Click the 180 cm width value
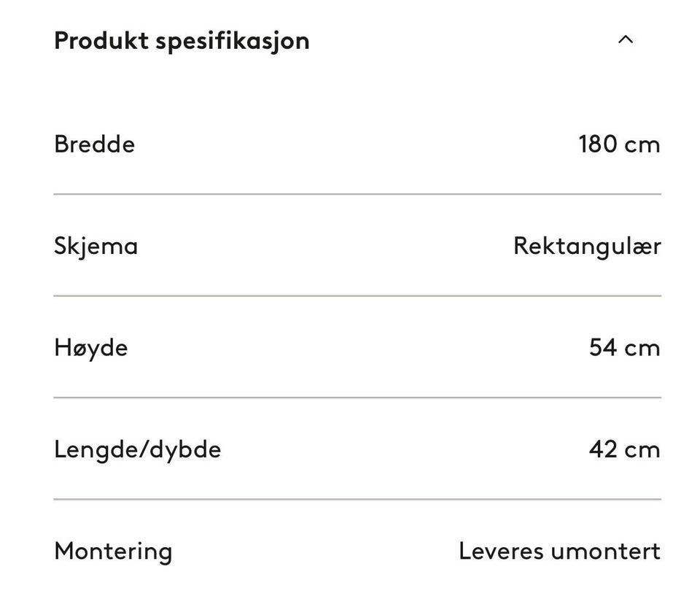The height and width of the screenshot is (615, 700). tap(619, 144)
